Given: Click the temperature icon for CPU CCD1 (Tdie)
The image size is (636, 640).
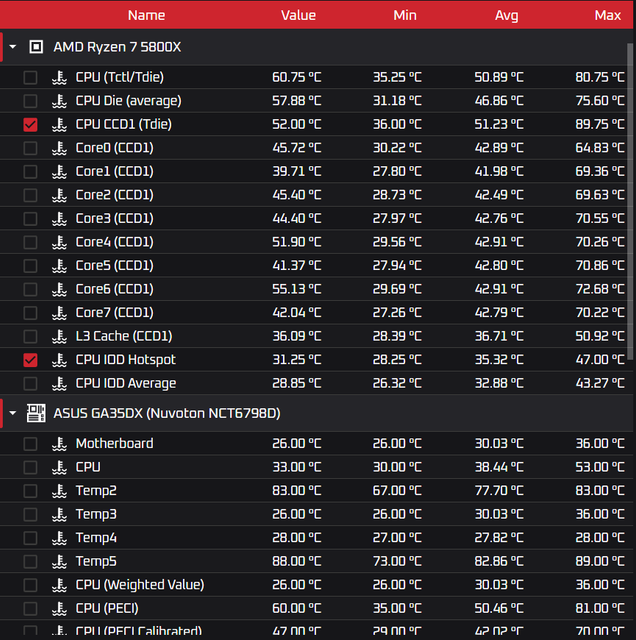Looking at the screenshot, I should coord(60,124).
